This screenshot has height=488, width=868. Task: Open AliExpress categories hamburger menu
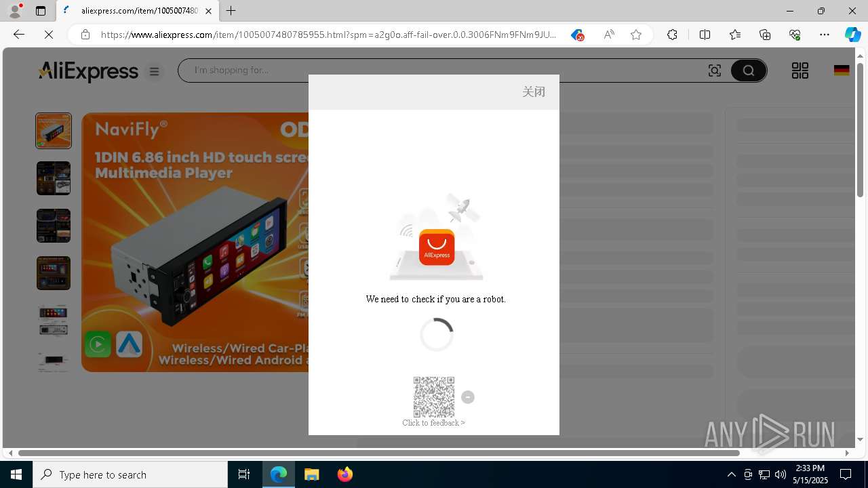(155, 71)
